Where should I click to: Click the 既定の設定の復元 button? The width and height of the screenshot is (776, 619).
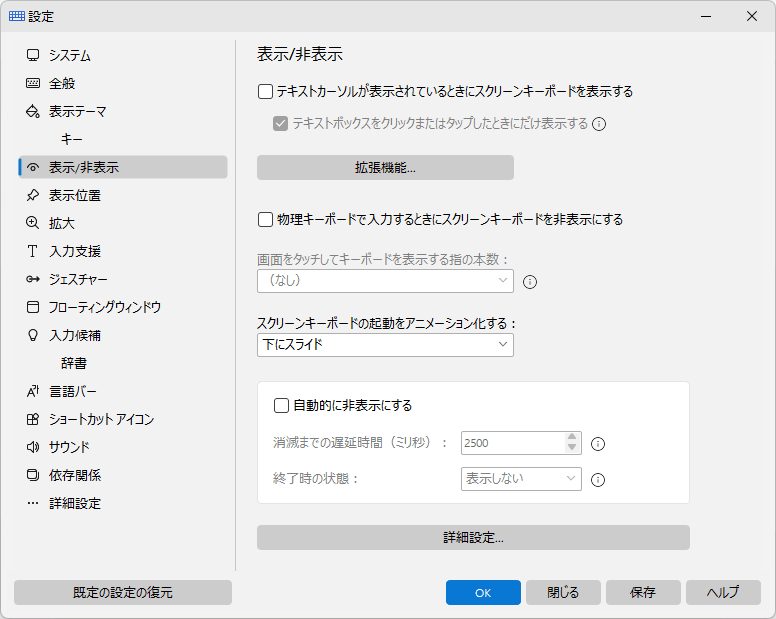(123, 592)
